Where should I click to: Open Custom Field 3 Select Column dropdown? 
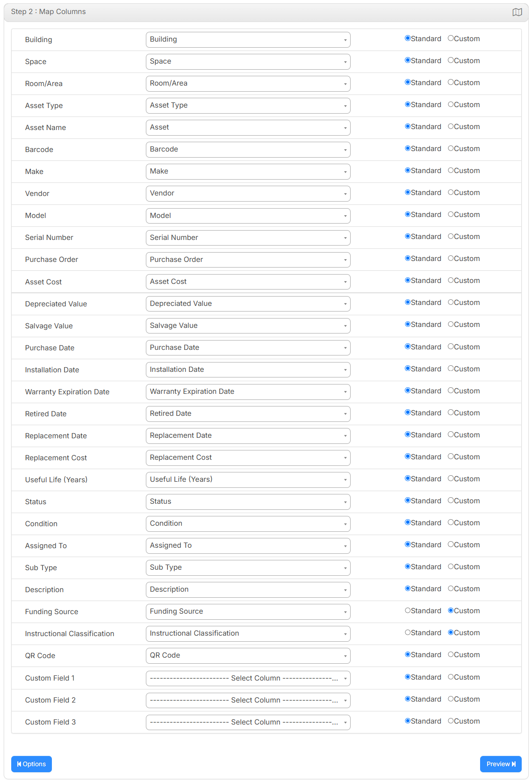[248, 722]
